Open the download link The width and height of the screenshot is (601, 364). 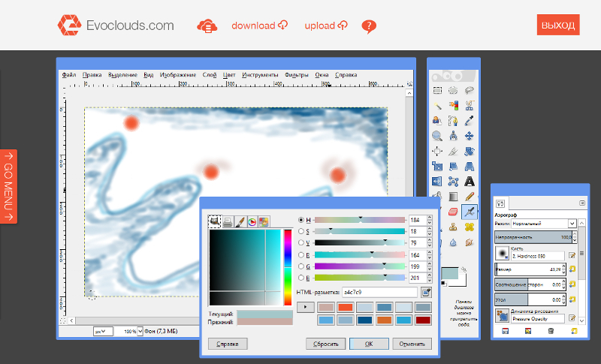pyautogui.click(x=259, y=26)
